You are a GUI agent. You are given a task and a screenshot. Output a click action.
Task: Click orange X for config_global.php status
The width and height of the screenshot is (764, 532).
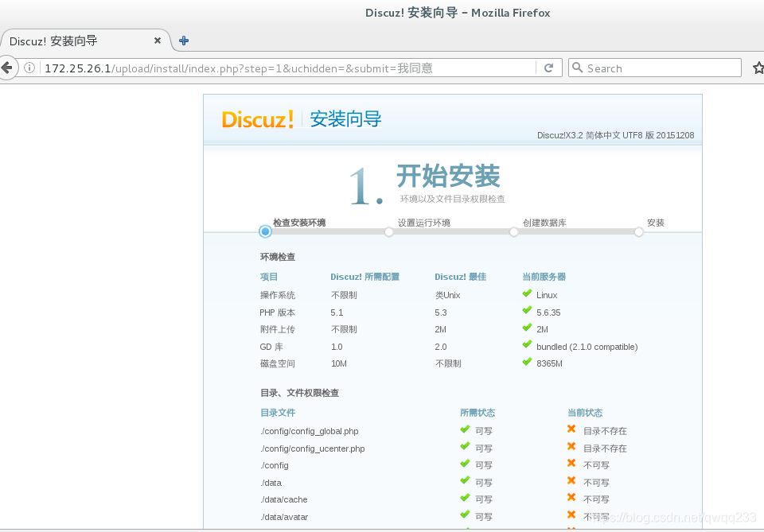(x=571, y=429)
